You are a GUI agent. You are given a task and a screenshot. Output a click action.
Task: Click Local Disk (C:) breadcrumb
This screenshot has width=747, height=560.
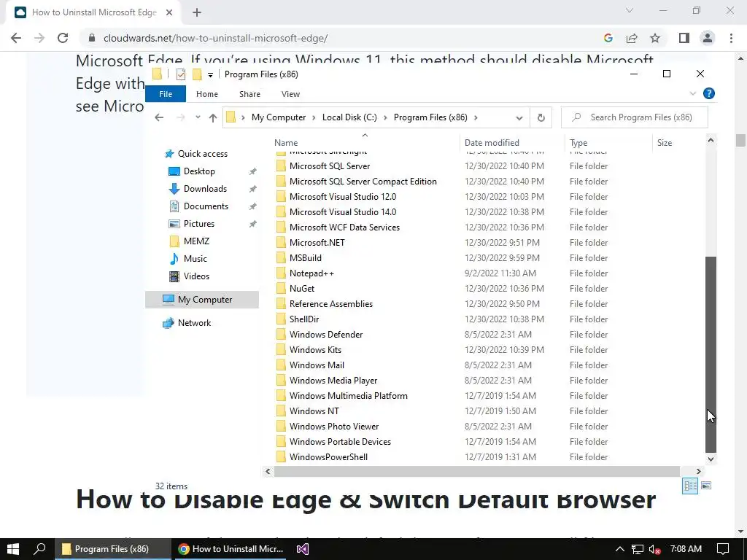click(x=349, y=117)
